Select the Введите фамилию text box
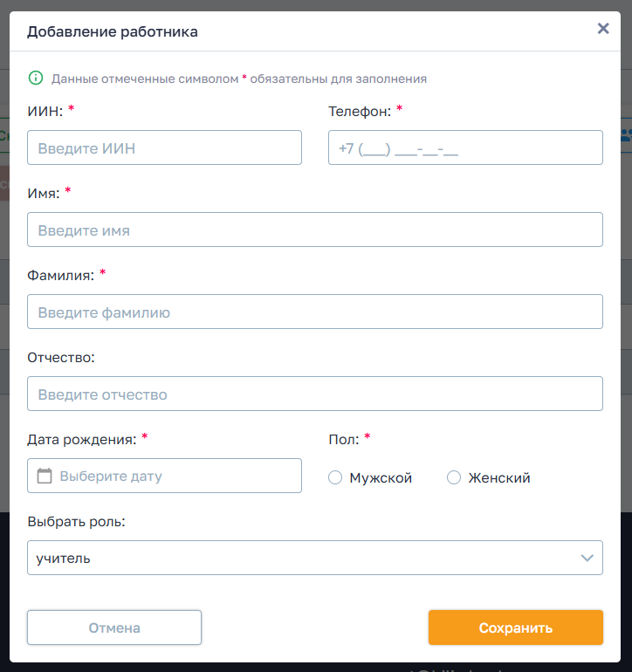632x672 pixels. click(314, 312)
